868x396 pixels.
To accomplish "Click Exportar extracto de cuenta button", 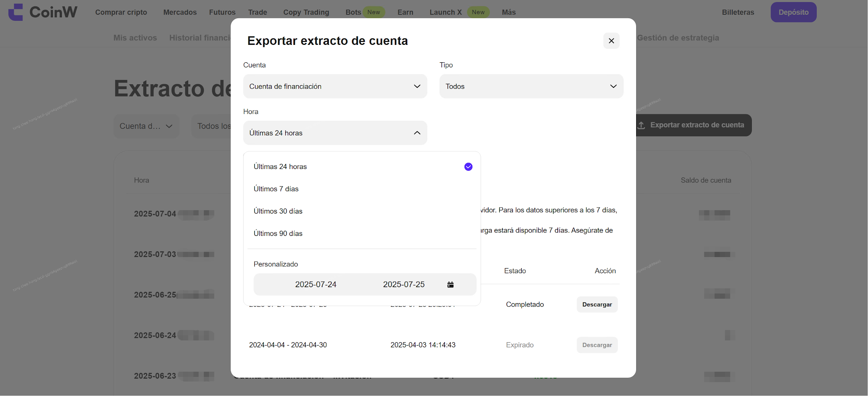I will (694, 125).
